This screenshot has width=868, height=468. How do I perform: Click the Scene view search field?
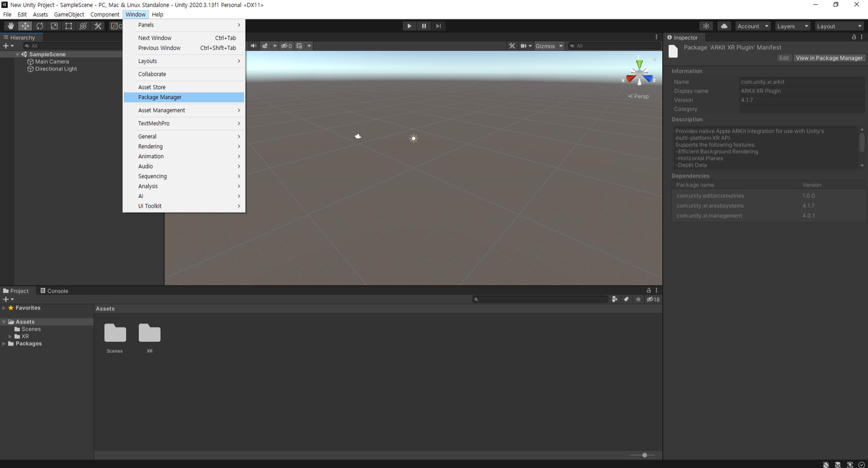[x=614, y=46]
